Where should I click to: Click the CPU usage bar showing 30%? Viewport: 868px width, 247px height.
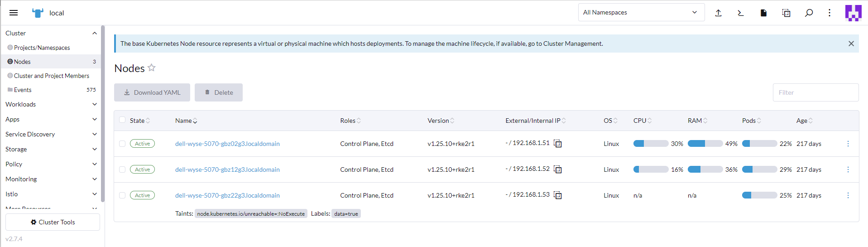coord(651,144)
